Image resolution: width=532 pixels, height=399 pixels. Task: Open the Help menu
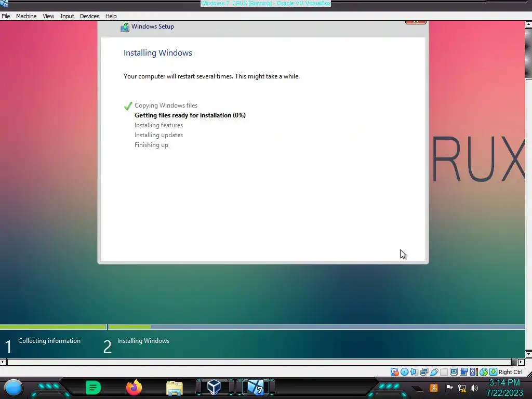[x=111, y=16]
